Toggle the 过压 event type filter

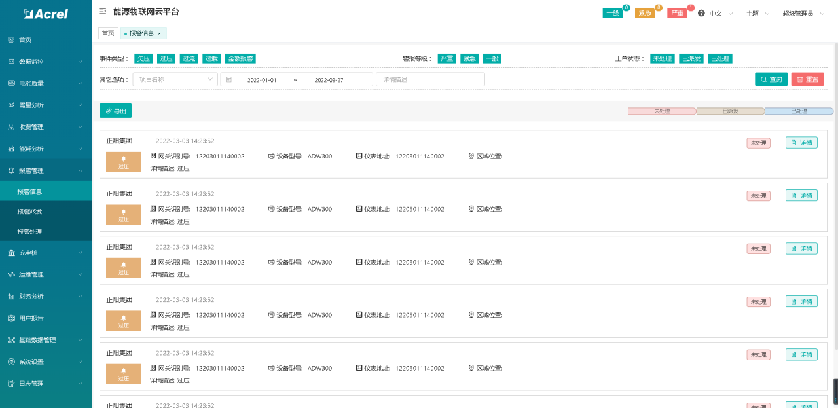[166, 59]
